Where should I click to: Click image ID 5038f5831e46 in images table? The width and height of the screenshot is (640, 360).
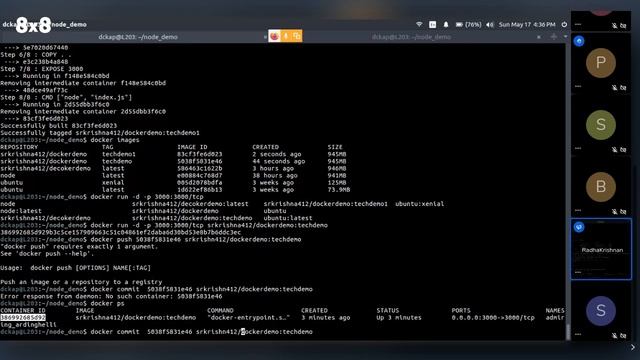coord(200,161)
